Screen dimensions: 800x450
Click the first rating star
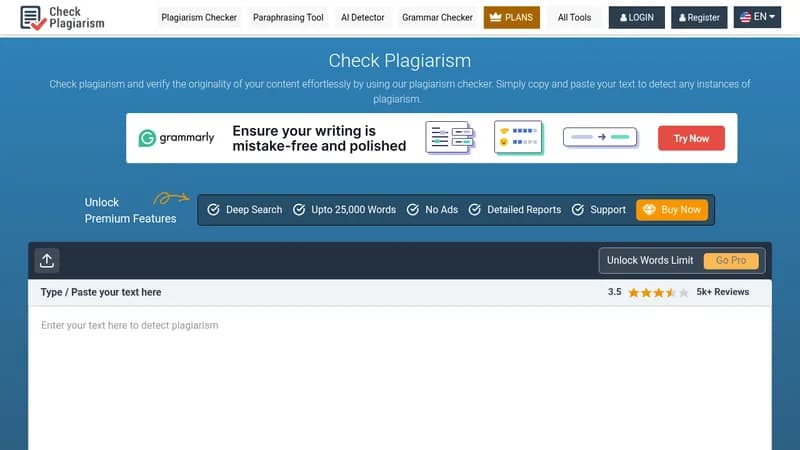click(634, 293)
